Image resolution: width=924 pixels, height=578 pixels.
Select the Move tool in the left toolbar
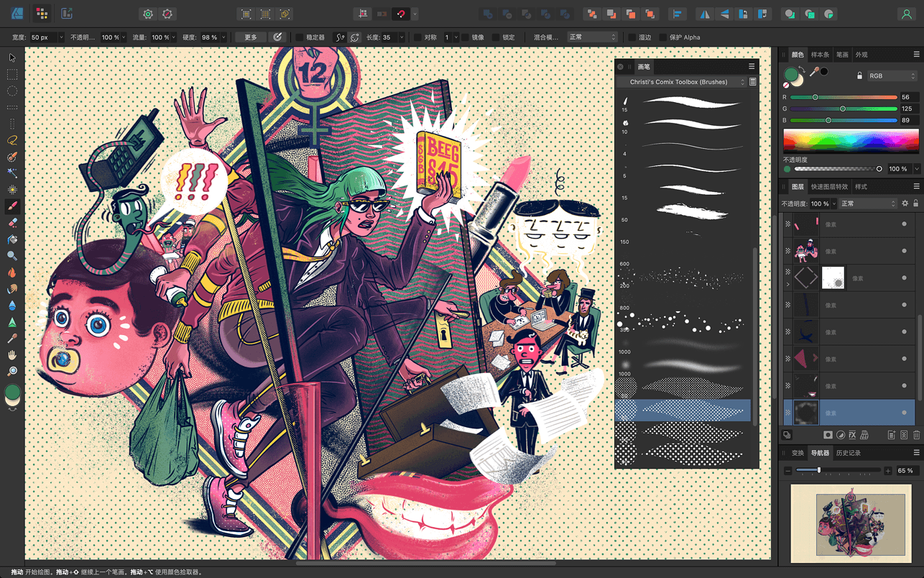click(12, 58)
